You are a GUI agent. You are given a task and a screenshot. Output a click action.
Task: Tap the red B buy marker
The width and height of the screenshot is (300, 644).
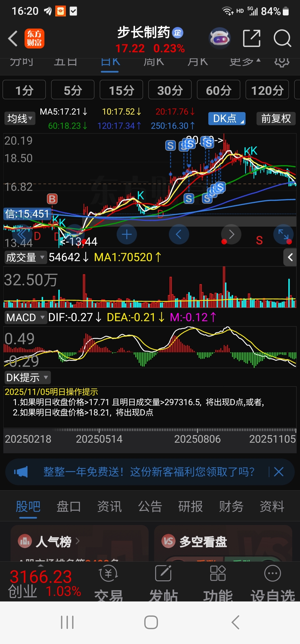point(52,199)
